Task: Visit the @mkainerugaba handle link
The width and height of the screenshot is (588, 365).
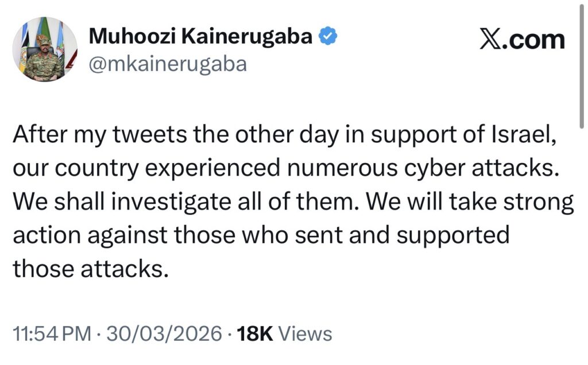Action: coord(168,64)
